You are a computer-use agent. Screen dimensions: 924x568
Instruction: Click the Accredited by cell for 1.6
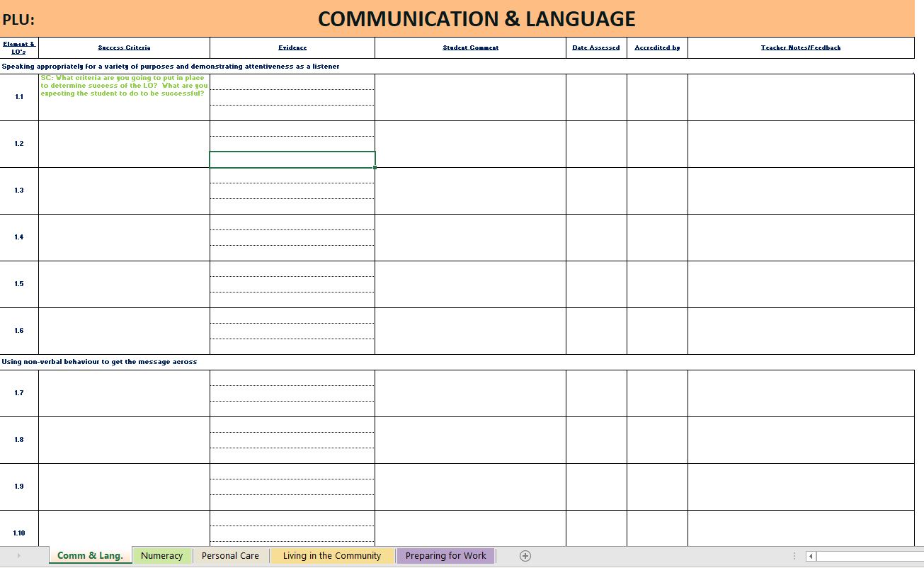click(x=657, y=331)
